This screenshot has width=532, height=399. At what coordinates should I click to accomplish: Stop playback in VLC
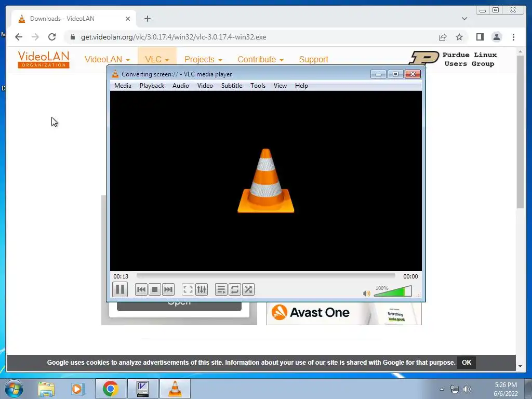(x=155, y=289)
